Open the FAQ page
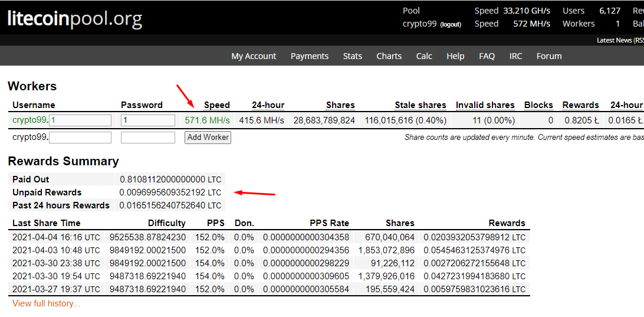644x317 pixels. (487, 56)
